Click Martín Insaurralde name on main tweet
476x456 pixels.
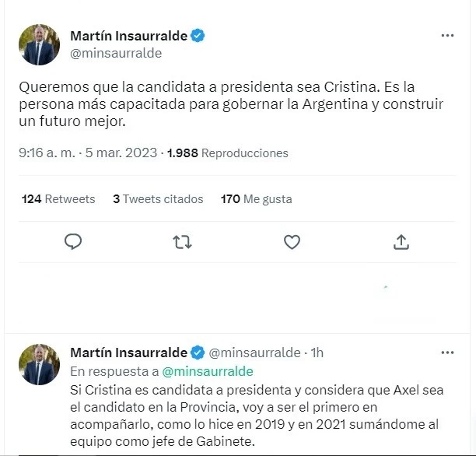point(128,36)
